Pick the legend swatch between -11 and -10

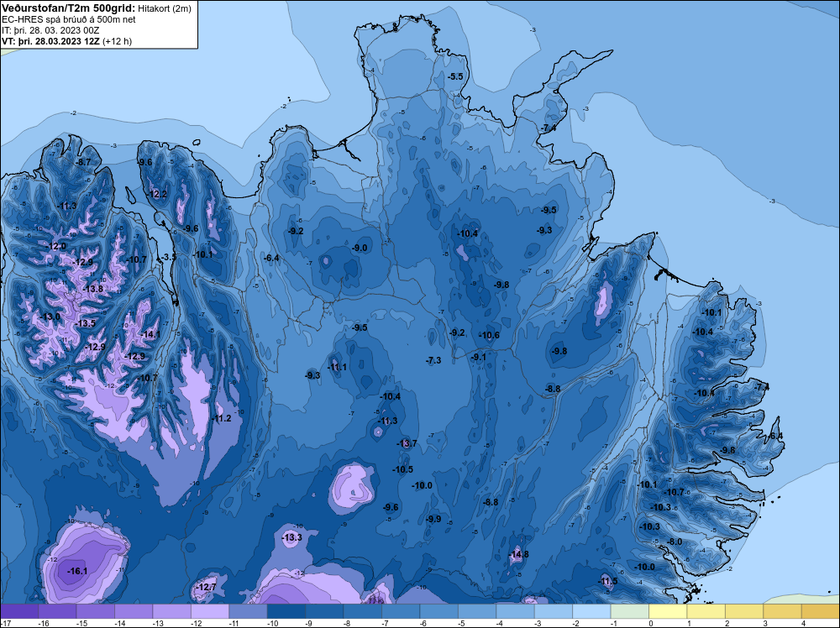click(x=248, y=611)
